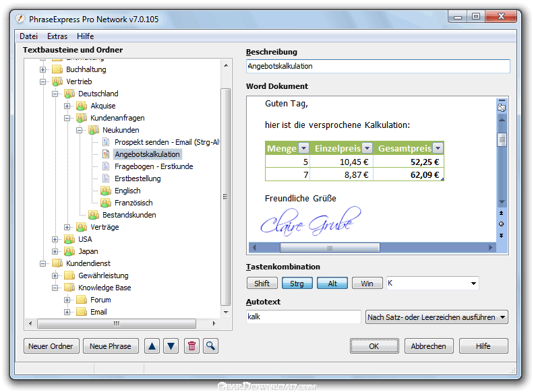Click the Abbrechen button
Image resolution: width=534 pixels, height=392 pixels.
pyautogui.click(x=429, y=346)
